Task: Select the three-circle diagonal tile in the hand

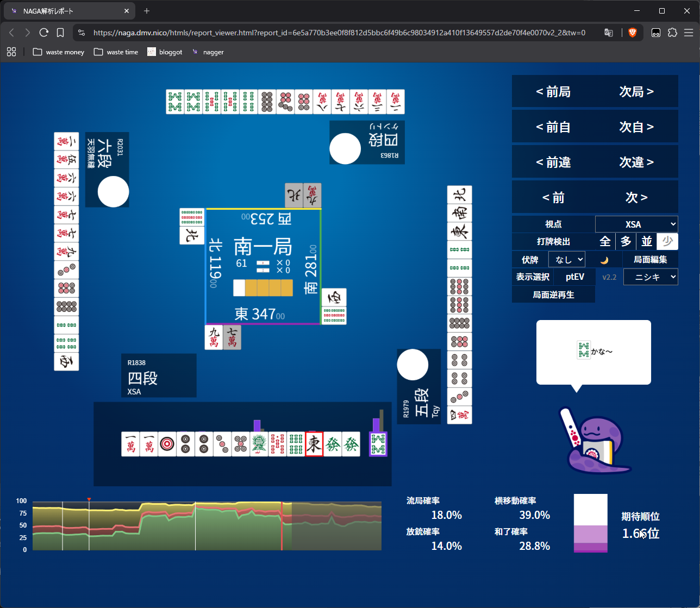Action: tap(222, 444)
